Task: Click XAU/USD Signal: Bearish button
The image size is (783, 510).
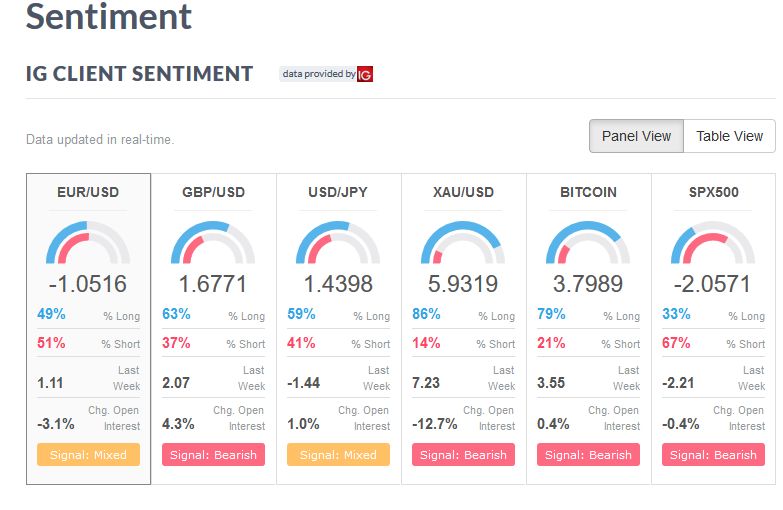Action: tap(463, 455)
